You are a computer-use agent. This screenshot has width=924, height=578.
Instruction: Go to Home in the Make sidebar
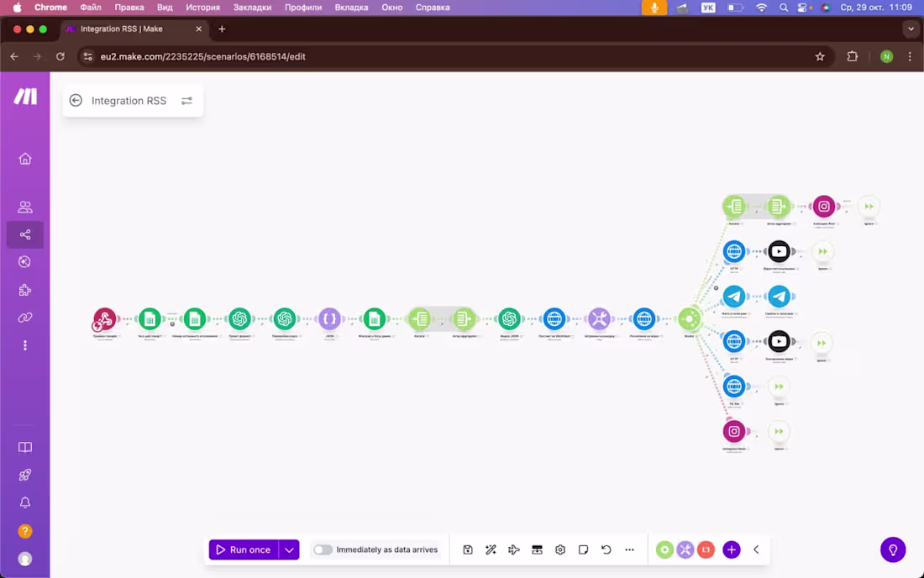[24, 159]
